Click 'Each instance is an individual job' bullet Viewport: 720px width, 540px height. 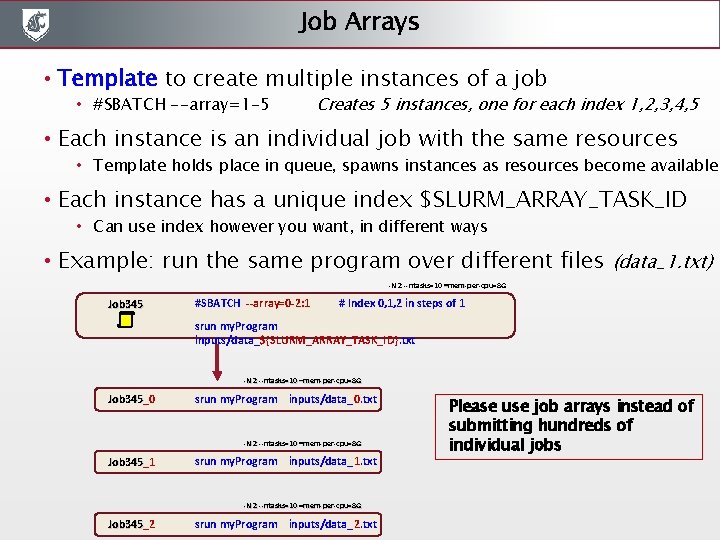[368, 139]
